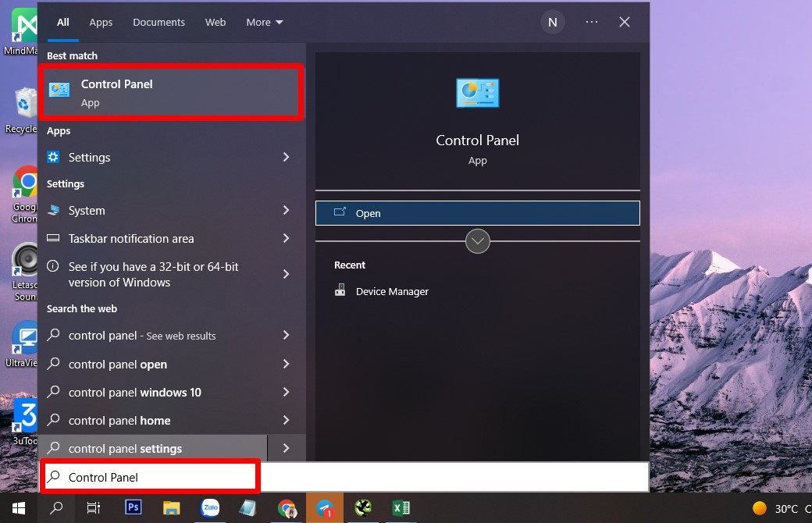
Task: Click the N account avatar in search
Action: 553,22
